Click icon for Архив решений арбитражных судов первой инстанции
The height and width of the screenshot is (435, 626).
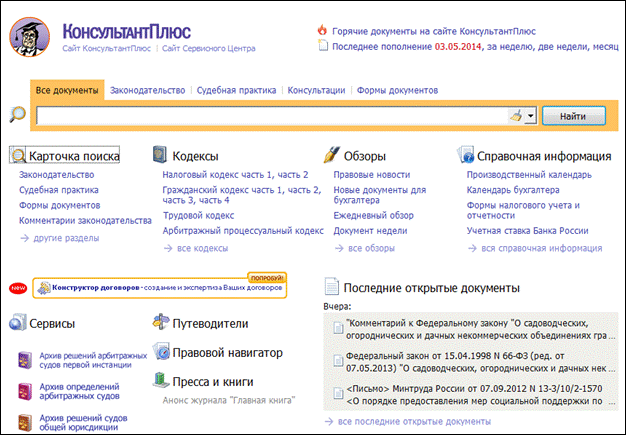point(25,360)
